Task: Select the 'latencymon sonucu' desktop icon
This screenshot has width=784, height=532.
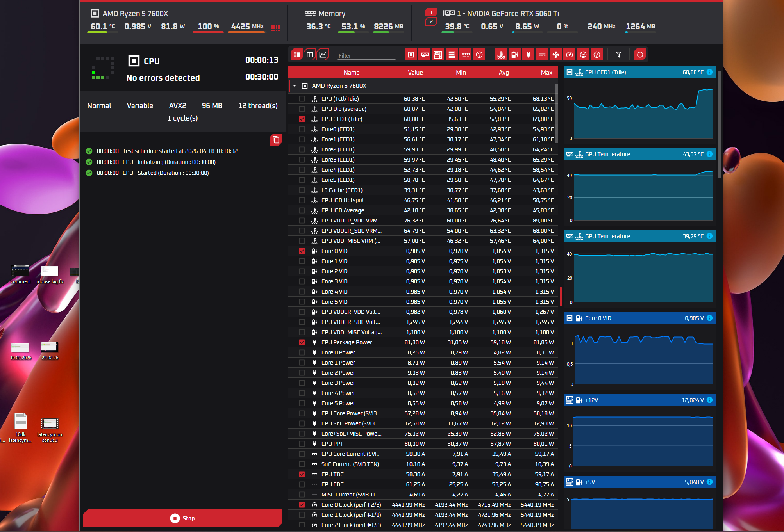Action: click(x=50, y=431)
